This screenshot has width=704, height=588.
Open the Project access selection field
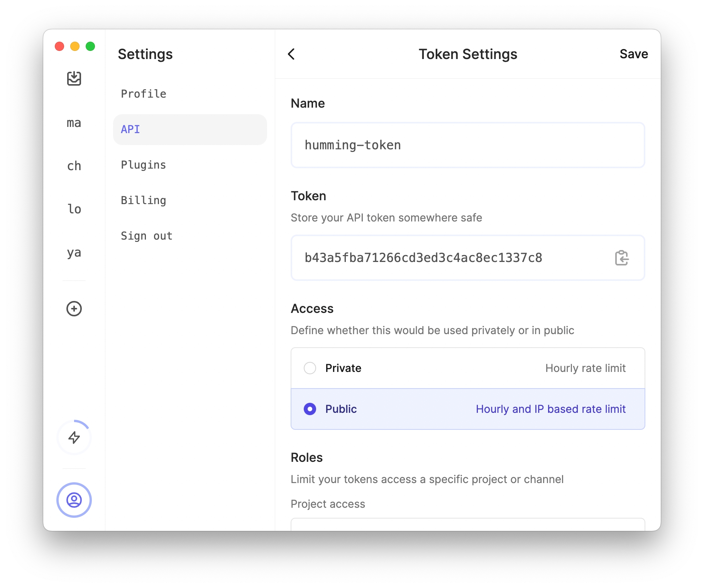click(468, 524)
